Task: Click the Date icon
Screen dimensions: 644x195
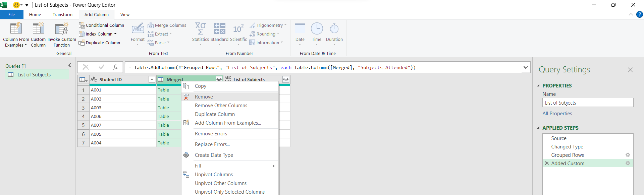Action: pos(300,28)
